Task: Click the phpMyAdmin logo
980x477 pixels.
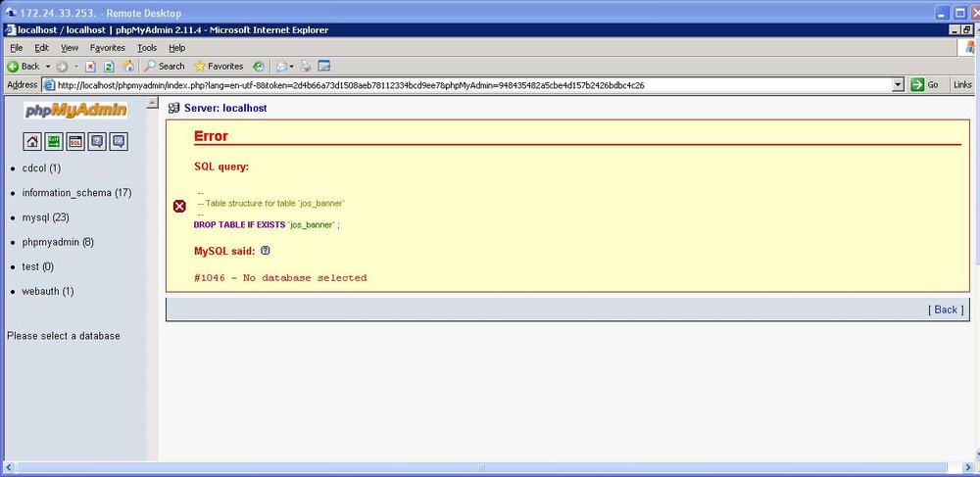Action: point(75,111)
